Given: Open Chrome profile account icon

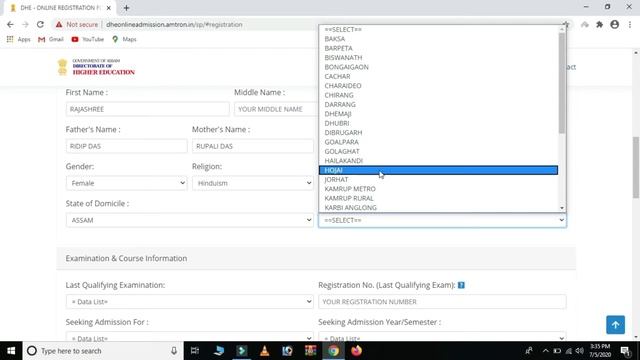Looking at the screenshot, I should pos(614,24).
